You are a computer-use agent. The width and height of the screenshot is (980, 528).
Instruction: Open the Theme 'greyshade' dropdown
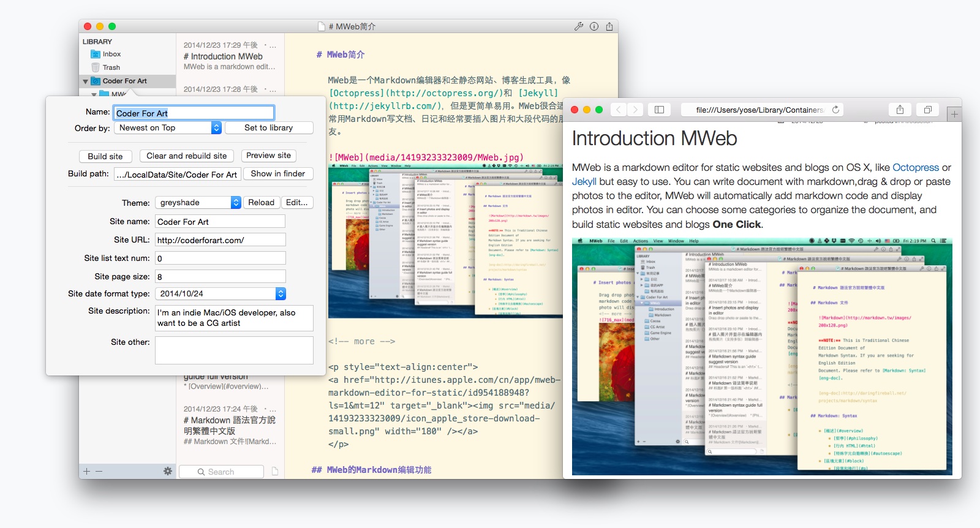pos(198,202)
